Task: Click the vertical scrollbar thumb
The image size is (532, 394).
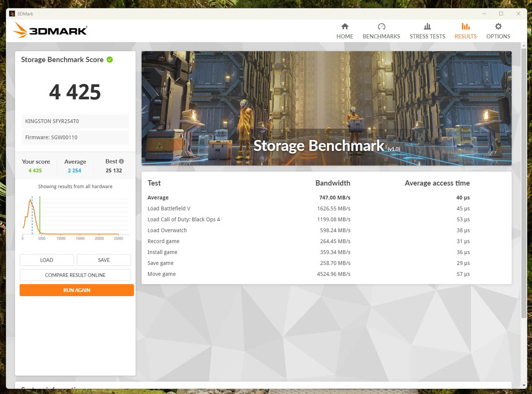Action: (524, 183)
